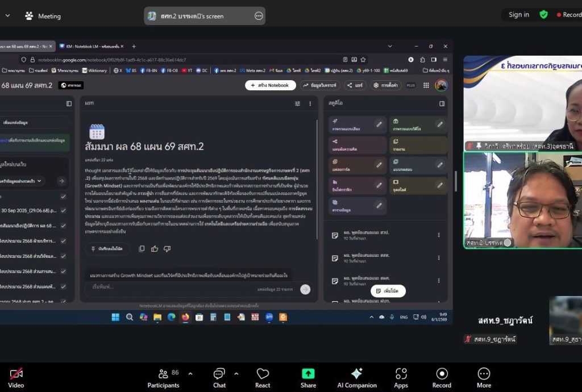Open the YT bookmark in the bookmarks bar
Viewport: 582px width, 392px height.
[x=186, y=70]
